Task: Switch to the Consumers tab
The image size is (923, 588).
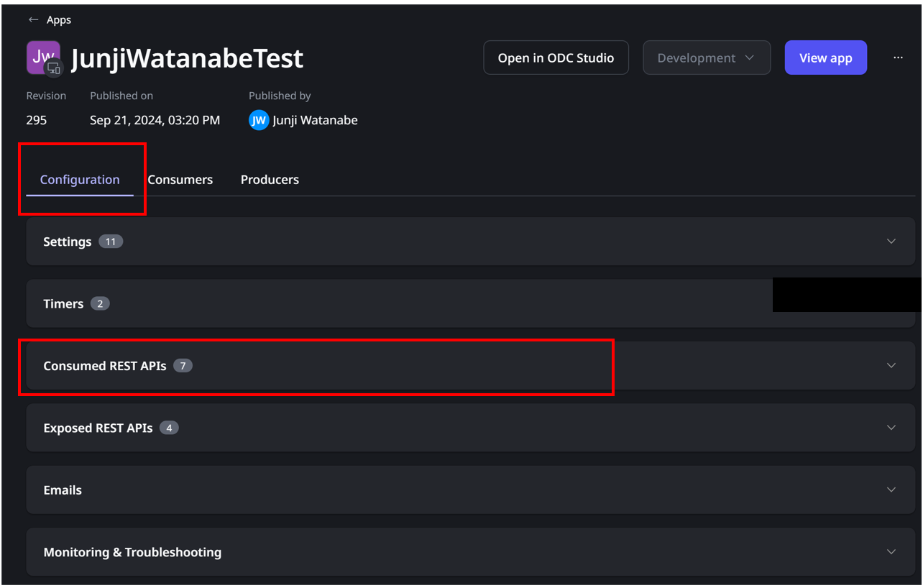Action: pos(180,179)
